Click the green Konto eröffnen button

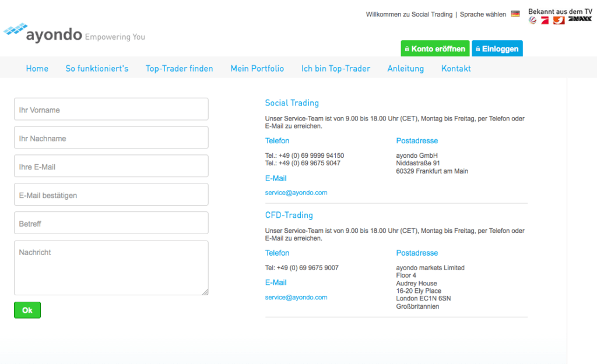click(x=435, y=49)
